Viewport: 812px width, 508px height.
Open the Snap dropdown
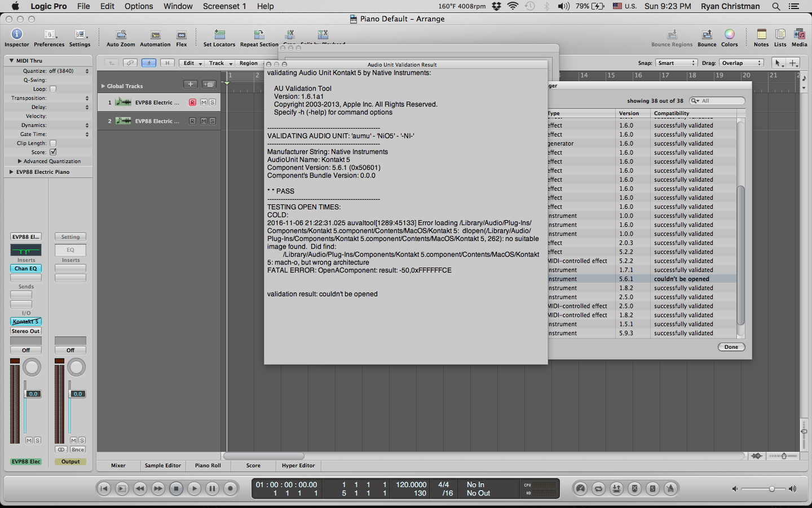point(677,63)
